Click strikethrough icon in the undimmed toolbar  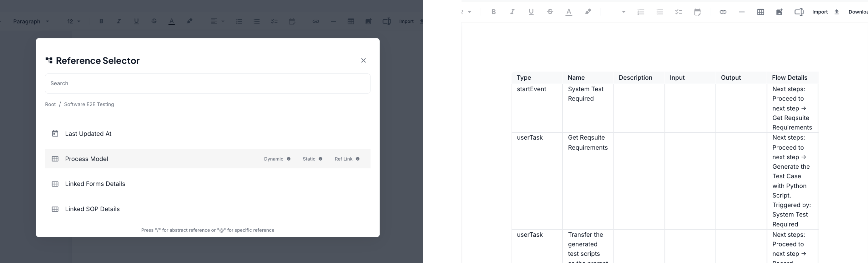click(550, 12)
